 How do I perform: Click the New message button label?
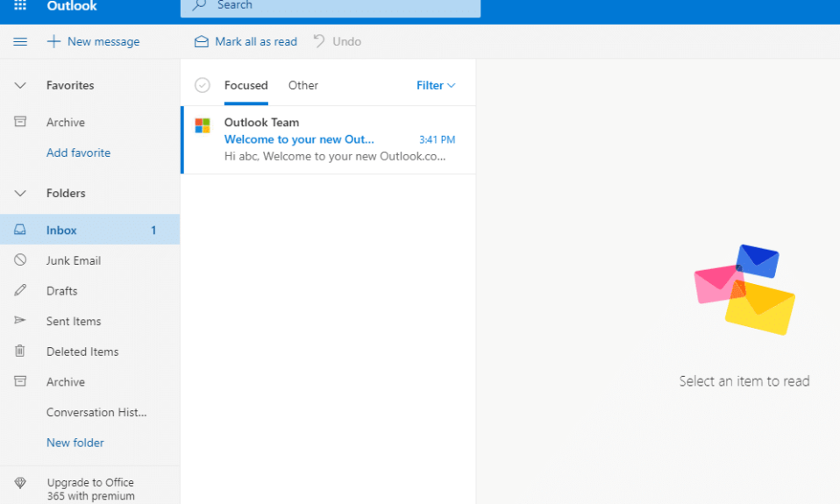103,41
